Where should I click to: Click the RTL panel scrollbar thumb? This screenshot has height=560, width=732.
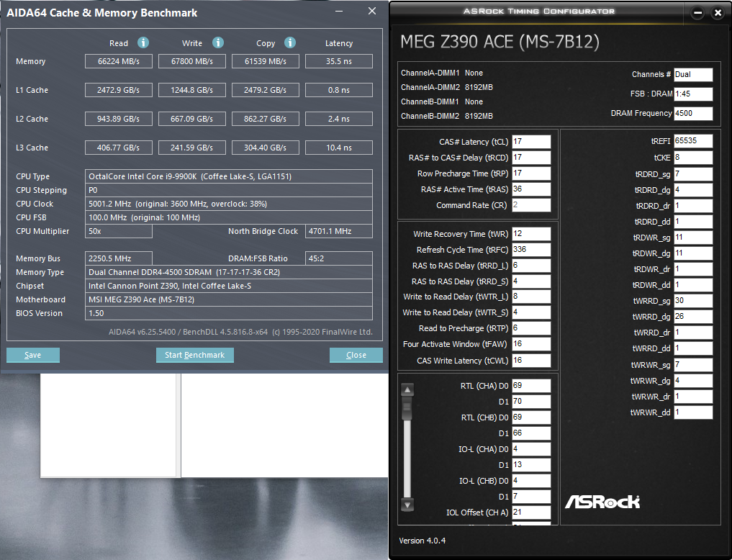coord(407,407)
